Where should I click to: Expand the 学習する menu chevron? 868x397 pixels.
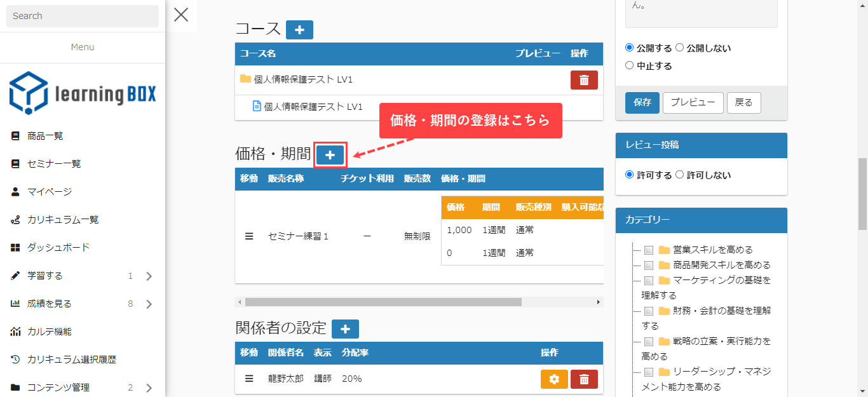[x=149, y=276]
